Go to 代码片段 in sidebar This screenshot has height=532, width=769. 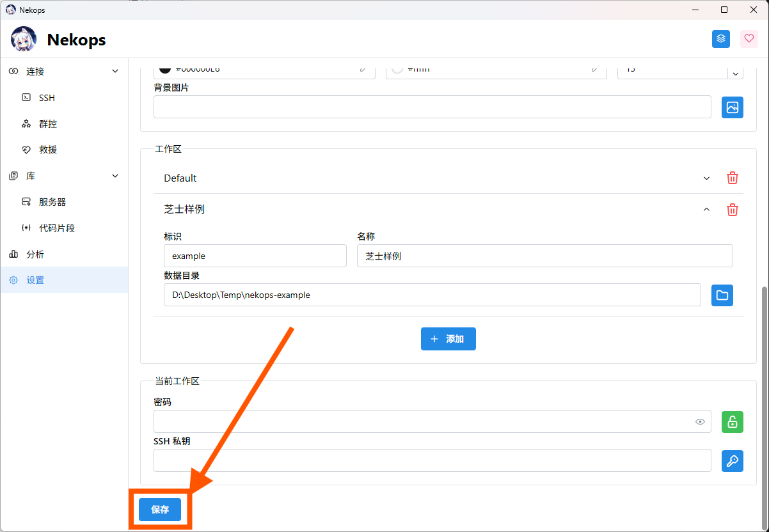(57, 228)
